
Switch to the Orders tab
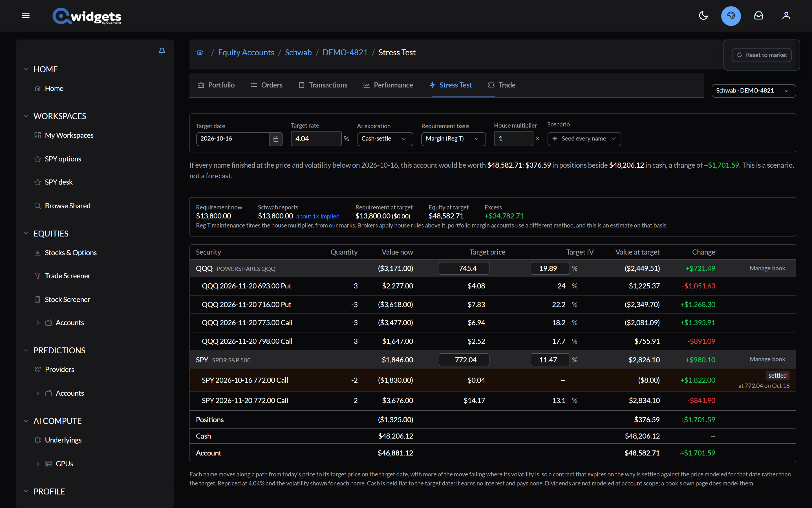pos(267,85)
